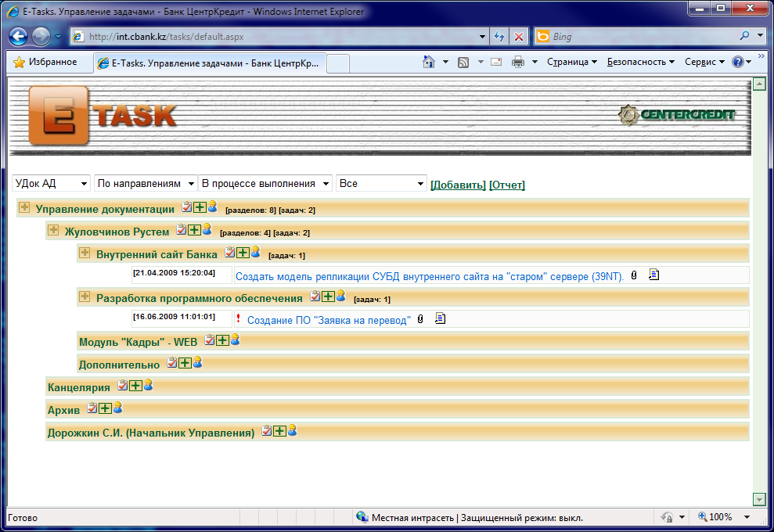Open the По направлениям dropdown
This screenshot has height=532, width=774.
146,184
